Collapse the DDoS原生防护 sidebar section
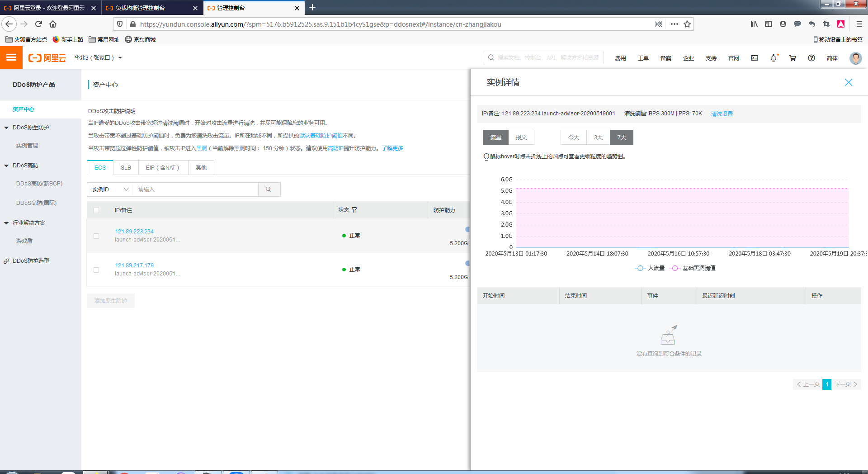 tap(7, 128)
